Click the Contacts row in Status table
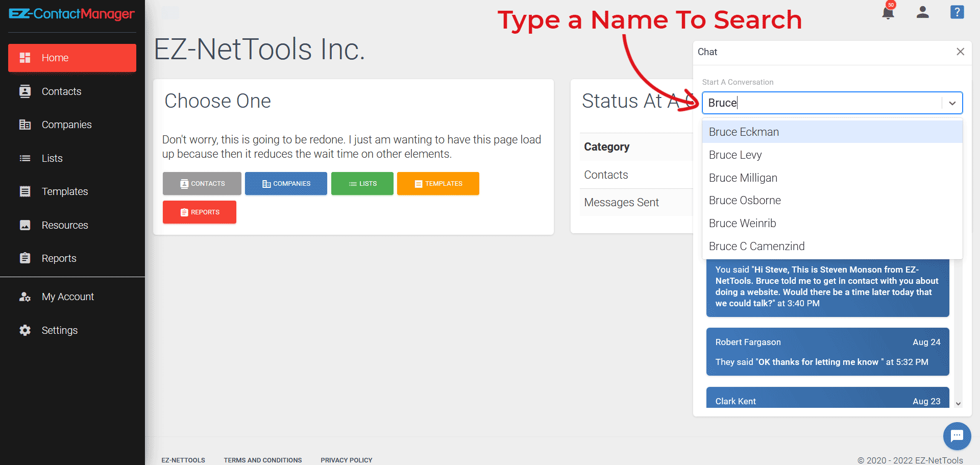The image size is (980, 465). (x=636, y=175)
